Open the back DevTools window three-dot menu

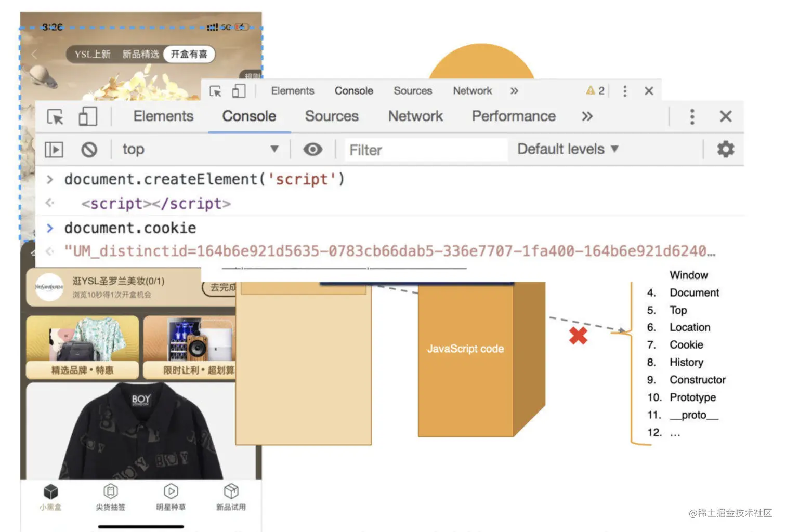pyautogui.click(x=625, y=91)
